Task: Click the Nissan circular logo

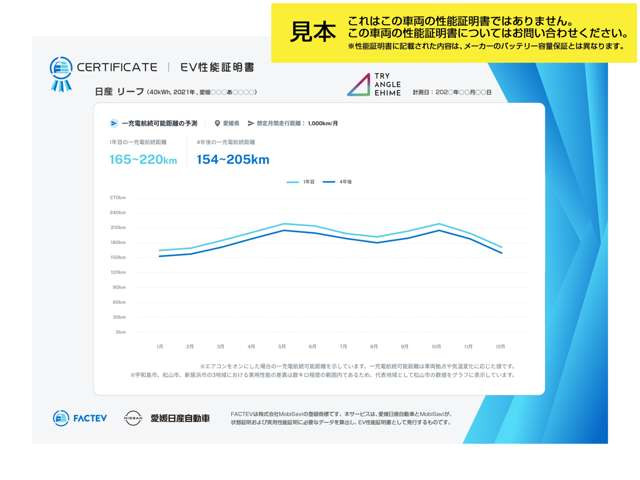Action: [x=132, y=417]
